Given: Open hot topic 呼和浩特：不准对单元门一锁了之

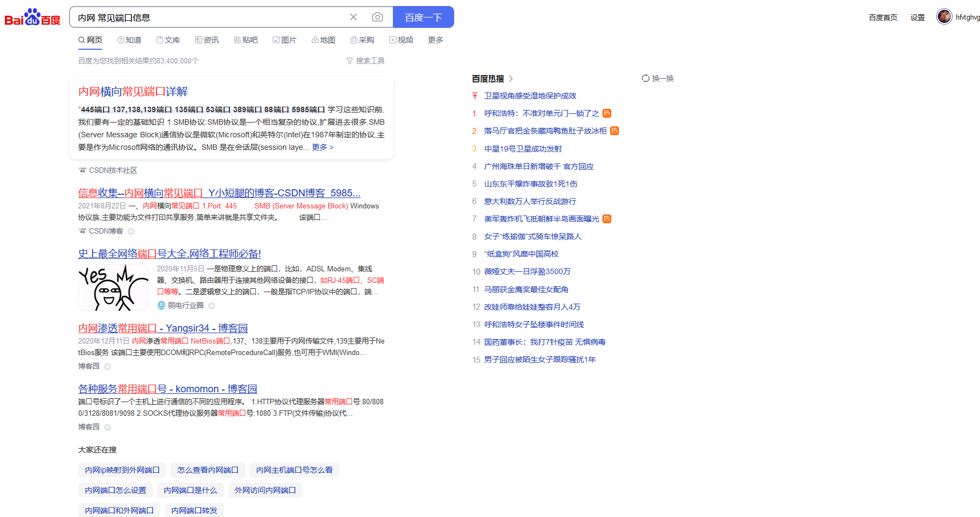Looking at the screenshot, I should click(x=542, y=113).
